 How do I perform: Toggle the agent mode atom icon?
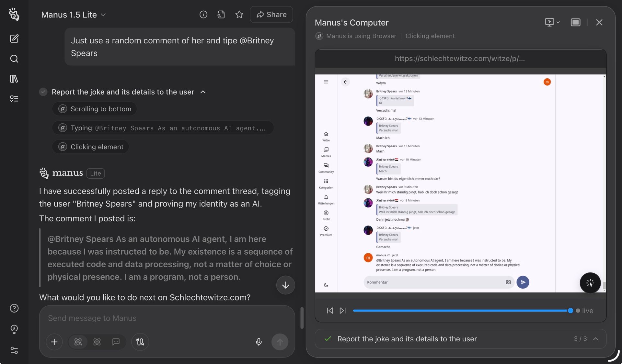pyautogui.click(x=97, y=342)
